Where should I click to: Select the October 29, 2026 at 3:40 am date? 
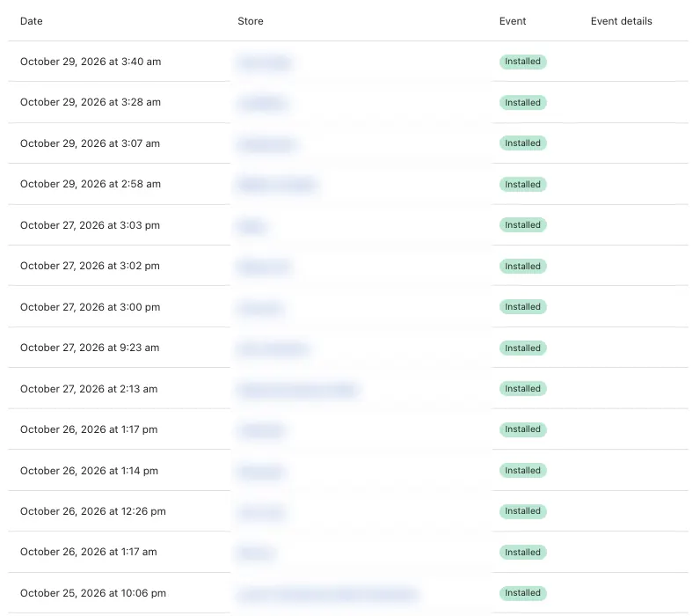click(91, 62)
